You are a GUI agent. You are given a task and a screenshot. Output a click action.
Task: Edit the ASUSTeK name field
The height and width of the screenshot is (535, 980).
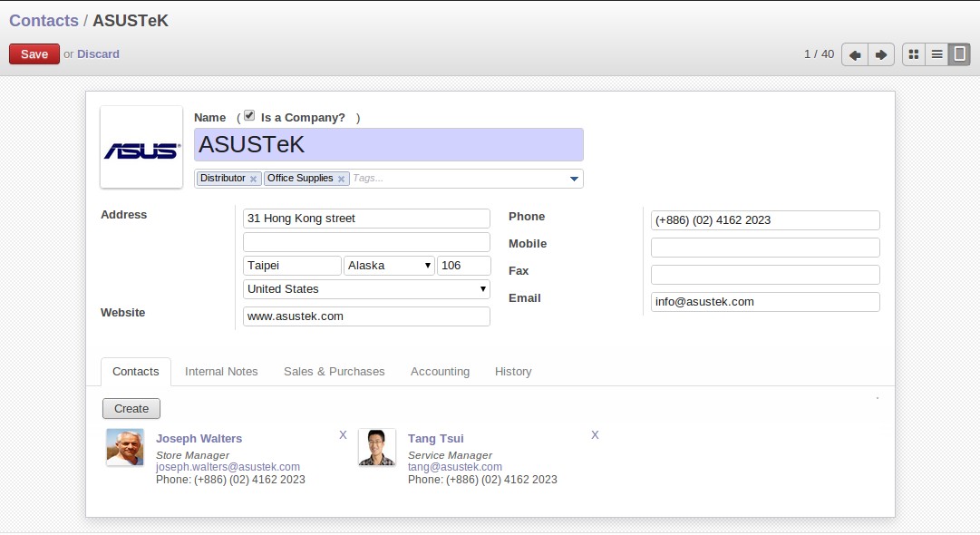(x=389, y=145)
